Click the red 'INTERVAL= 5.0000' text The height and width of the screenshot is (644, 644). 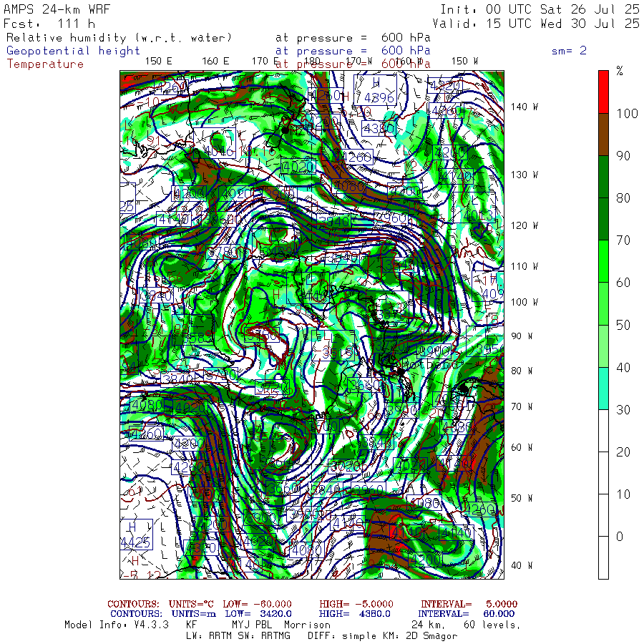pos(469,604)
